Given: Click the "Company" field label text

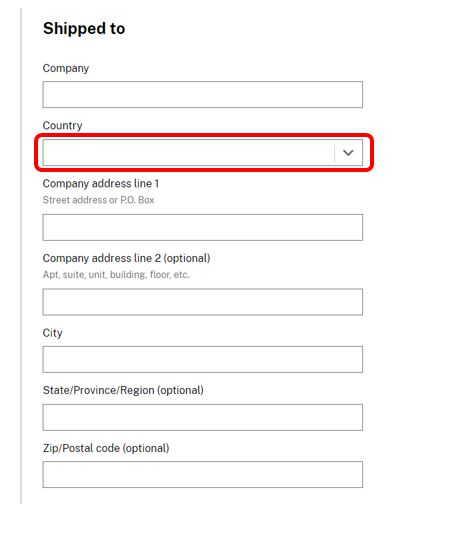Looking at the screenshot, I should coord(66,68).
